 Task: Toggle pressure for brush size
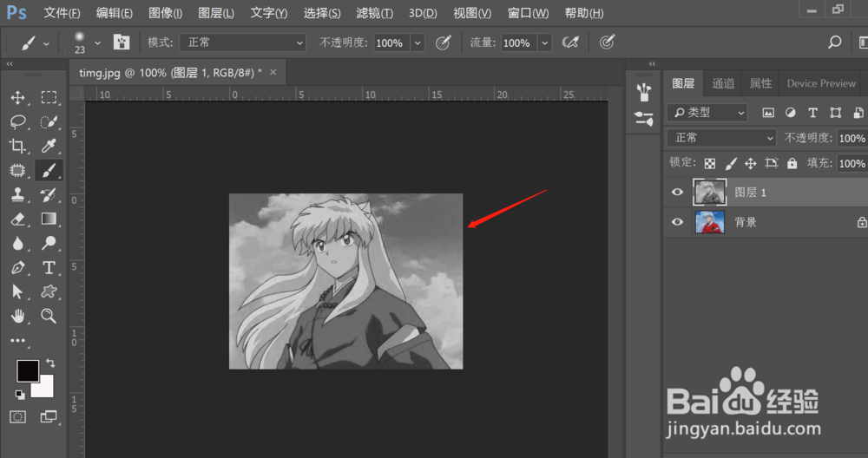click(608, 42)
